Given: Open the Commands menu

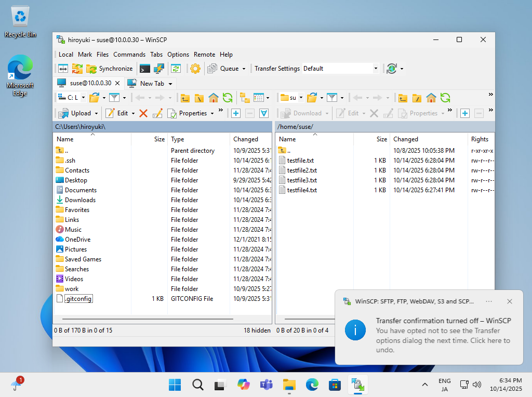Looking at the screenshot, I should [x=129, y=55].
